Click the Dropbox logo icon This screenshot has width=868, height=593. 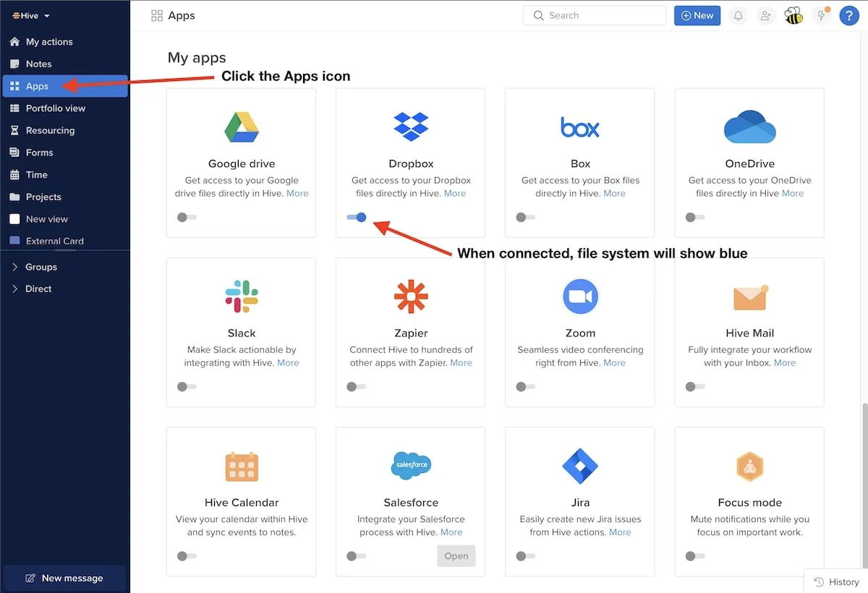click(411, 127)
